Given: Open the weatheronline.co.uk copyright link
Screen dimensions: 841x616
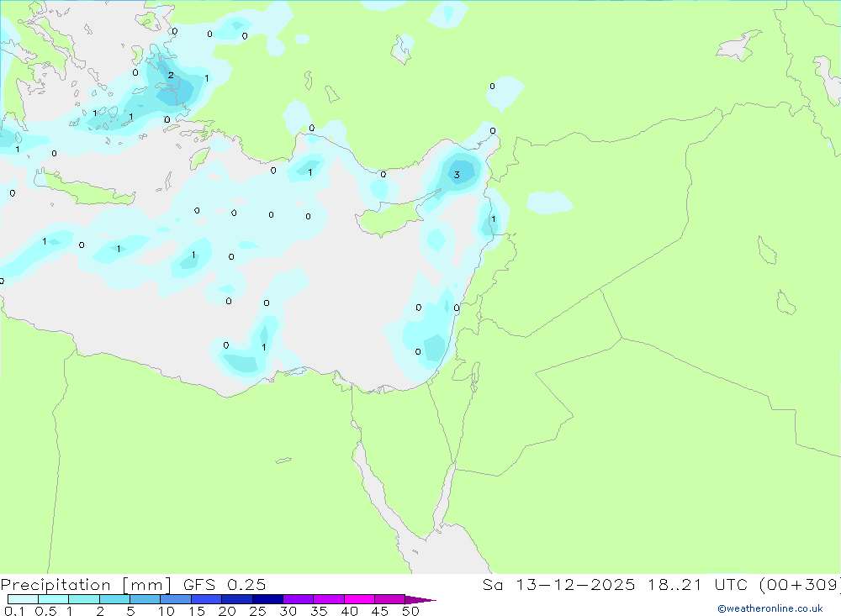Looking at the screenshot, I should (770, 608).
